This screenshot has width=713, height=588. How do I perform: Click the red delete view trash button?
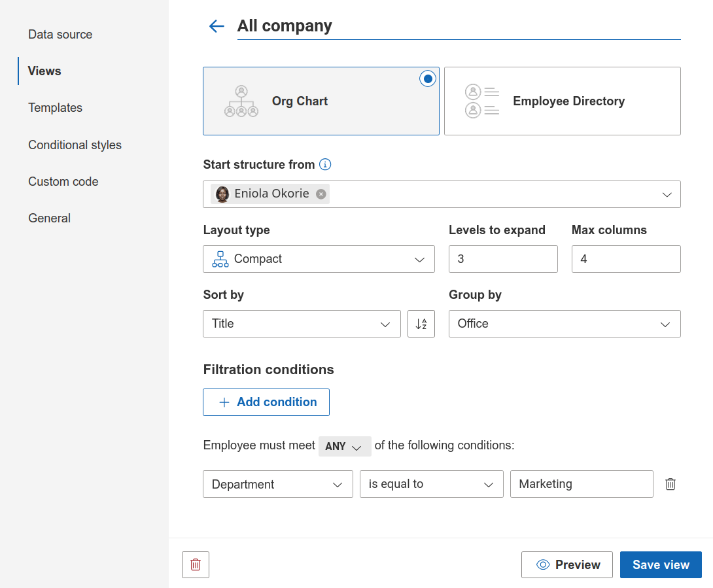[196, 565]
